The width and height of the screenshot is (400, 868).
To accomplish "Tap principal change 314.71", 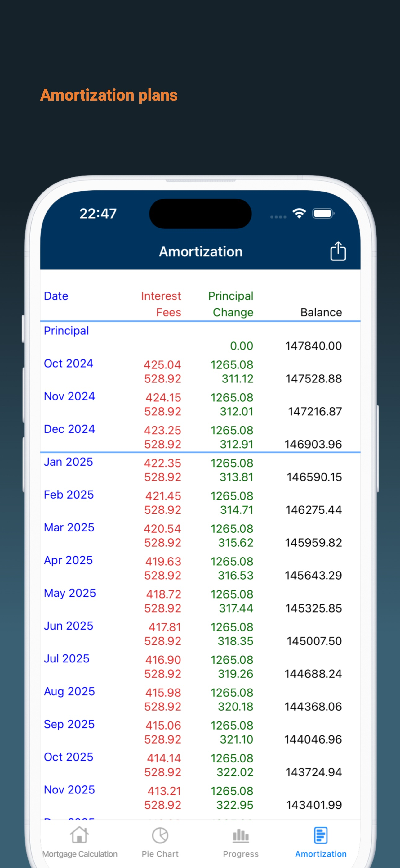I will point(236,510).
